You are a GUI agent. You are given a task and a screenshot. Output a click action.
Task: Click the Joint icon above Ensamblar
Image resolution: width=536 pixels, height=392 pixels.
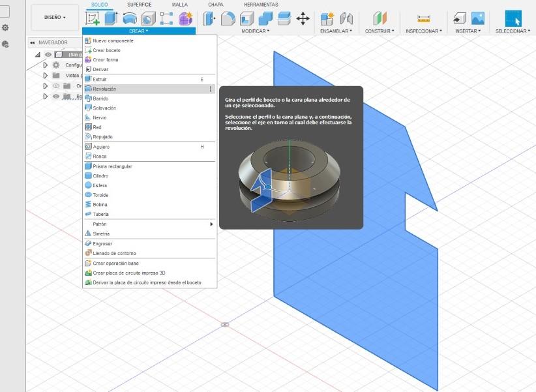coord(346,18)
